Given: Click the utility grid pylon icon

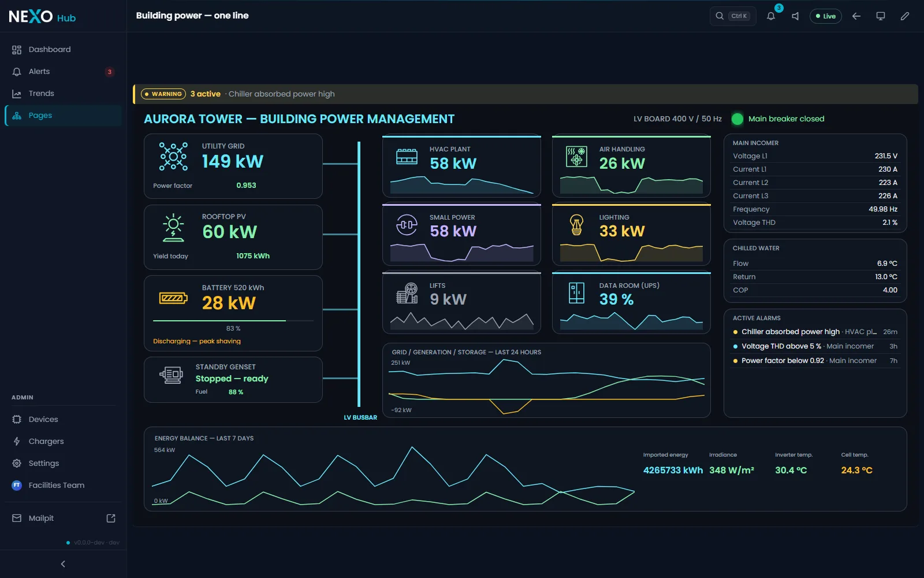Looking at the screenshot, I should point(173,157).
